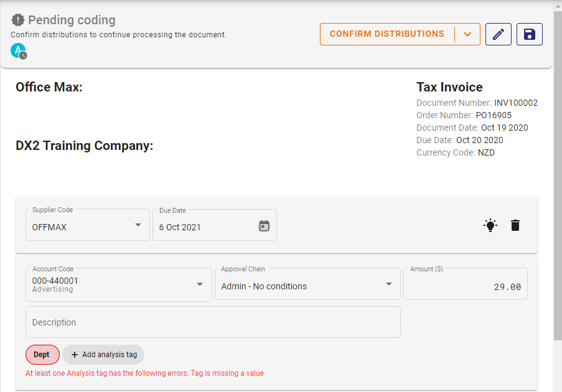Image resolution: width=562 pixels, height=392 pixels.
Task: Click the CONFIRM DISTRIBUTIONS button
Action: point(386,34)
